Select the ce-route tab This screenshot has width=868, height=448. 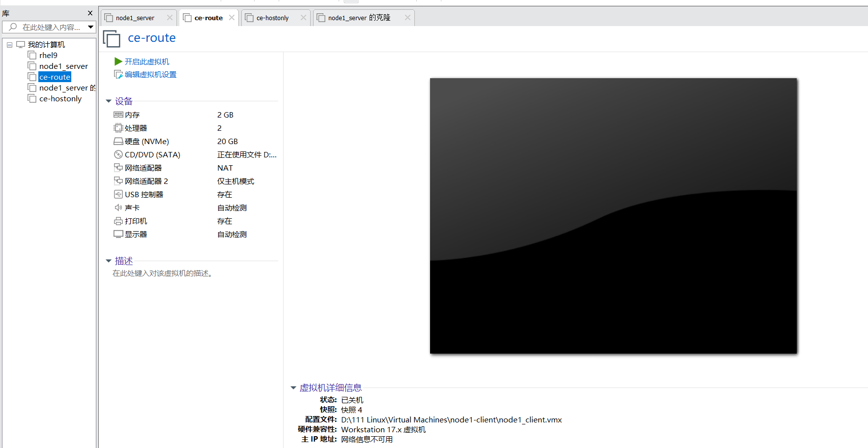(x=208, y=18)
